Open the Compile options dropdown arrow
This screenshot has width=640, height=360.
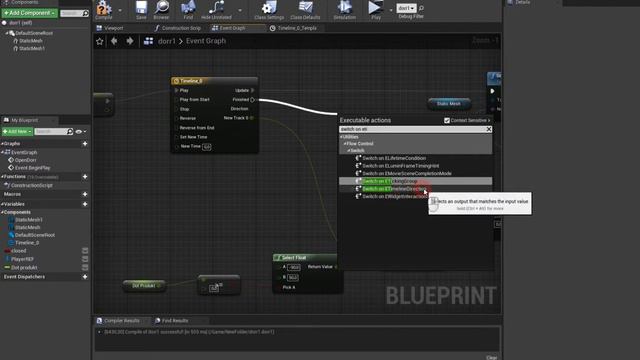[x=120, y=10]
